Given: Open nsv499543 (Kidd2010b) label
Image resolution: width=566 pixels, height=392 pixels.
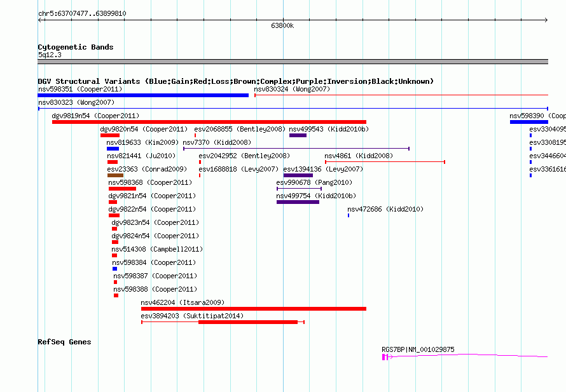Looking at the screenshot, I should tap(329, 129).
